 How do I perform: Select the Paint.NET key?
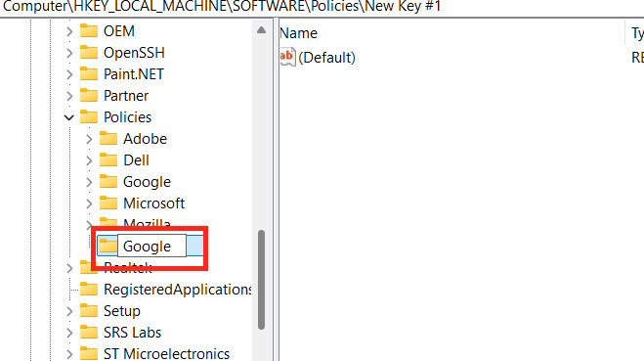(x=134, y=74)
